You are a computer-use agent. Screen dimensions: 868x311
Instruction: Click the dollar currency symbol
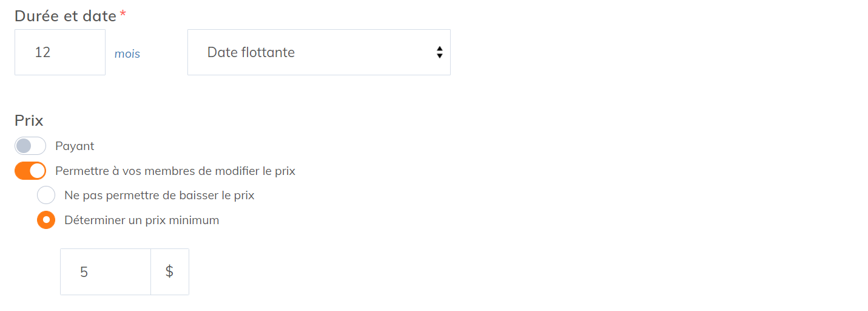(170, 272)
